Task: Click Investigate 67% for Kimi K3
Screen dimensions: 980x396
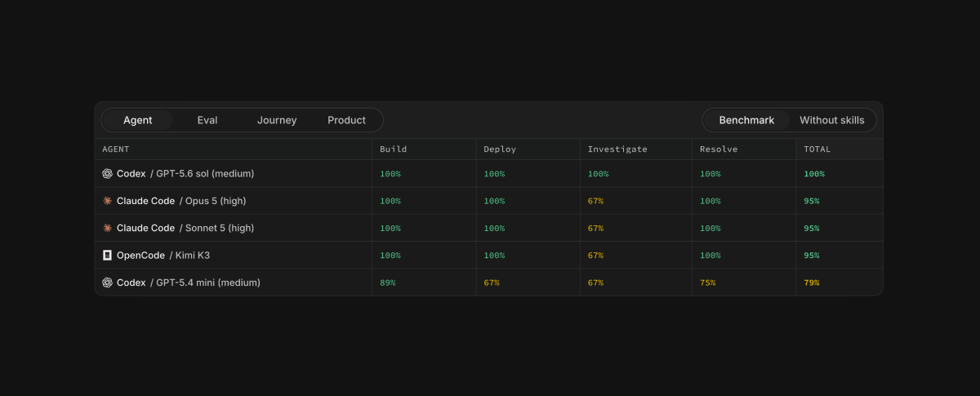Action: (x=596, y=255)
